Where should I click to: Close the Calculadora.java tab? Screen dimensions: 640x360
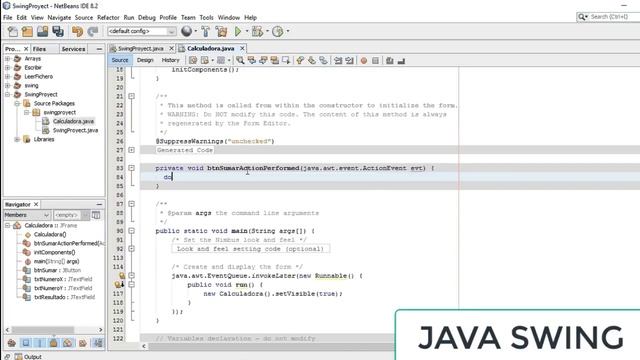(x=242, y=49)
